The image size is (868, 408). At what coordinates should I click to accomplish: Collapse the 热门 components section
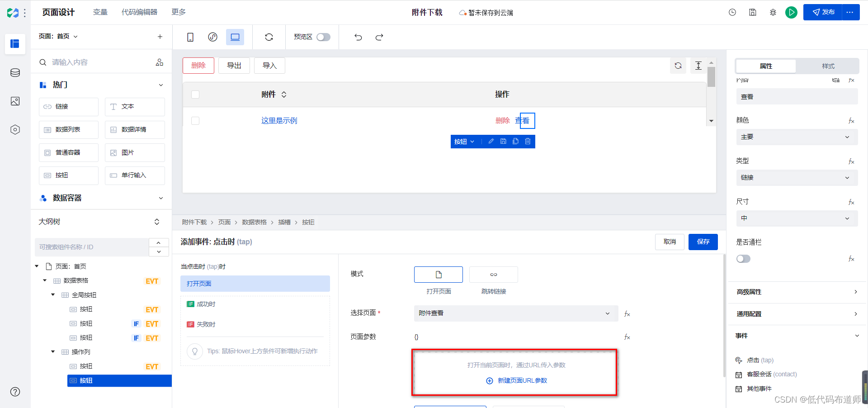[161, 85]
